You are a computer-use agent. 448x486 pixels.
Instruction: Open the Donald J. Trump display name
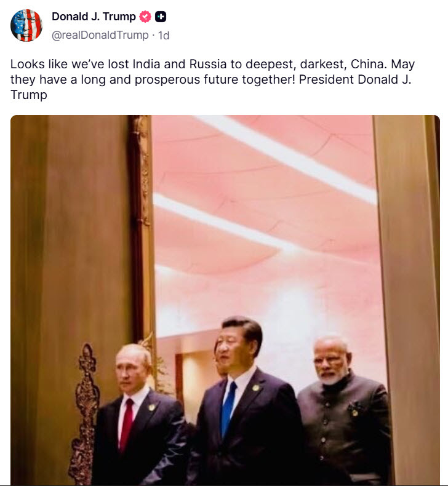[94, 17]
